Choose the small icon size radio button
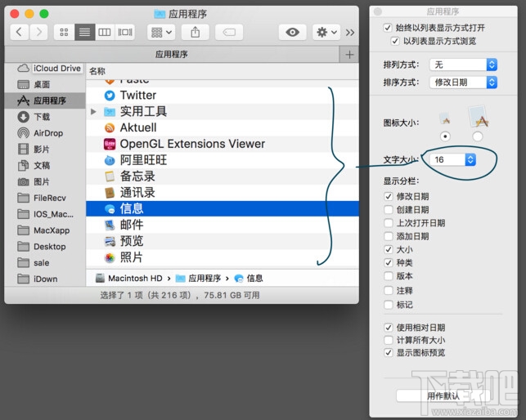 (x=445, y=136)
